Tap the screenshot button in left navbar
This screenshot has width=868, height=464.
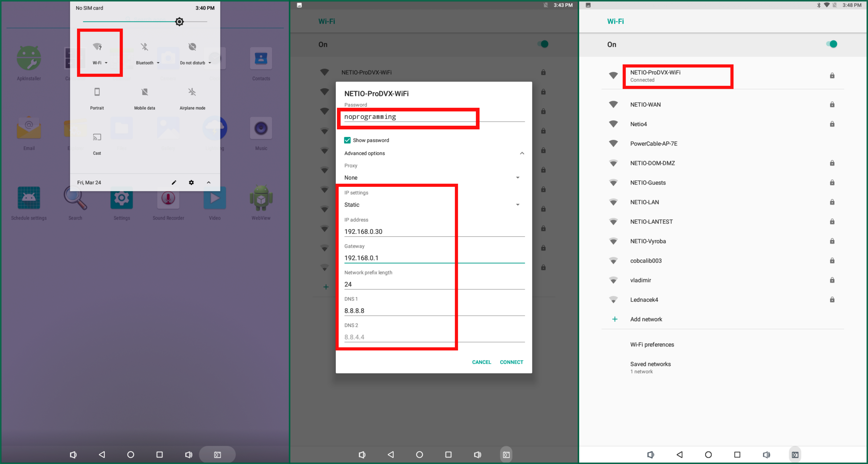point(217,455)
